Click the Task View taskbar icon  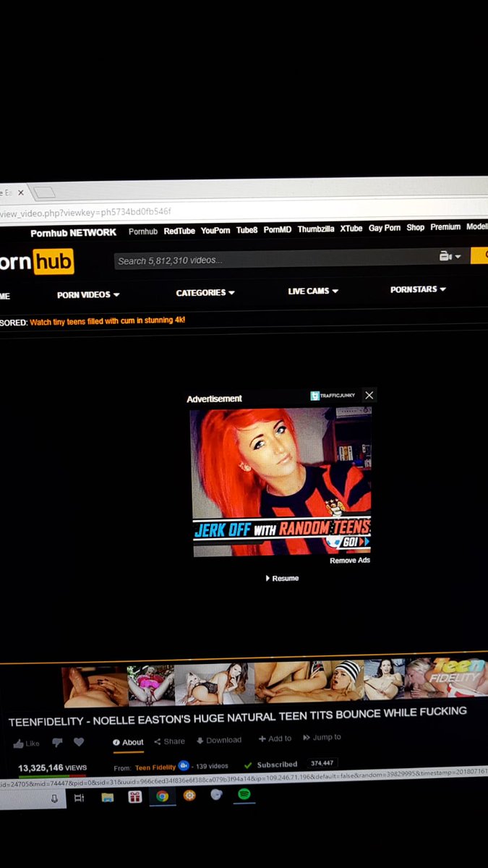pyautogui.click(x=80, y=798)
